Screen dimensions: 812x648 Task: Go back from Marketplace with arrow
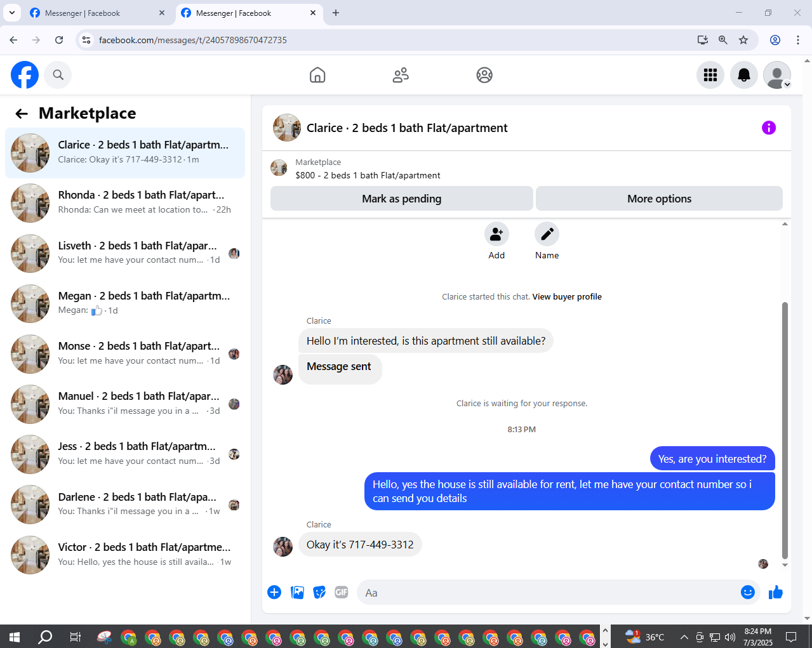(x=22, y=114)
